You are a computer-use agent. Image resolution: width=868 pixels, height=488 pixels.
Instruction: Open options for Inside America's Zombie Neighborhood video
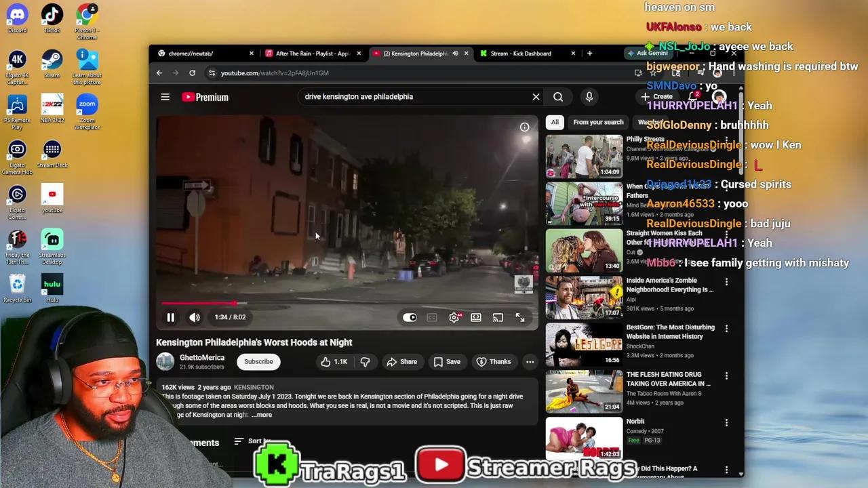pyautogui.click(x=726, y=282)
